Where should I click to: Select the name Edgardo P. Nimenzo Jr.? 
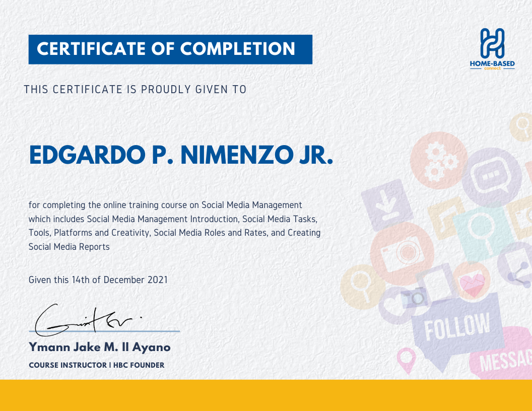(x=181, y=155)
